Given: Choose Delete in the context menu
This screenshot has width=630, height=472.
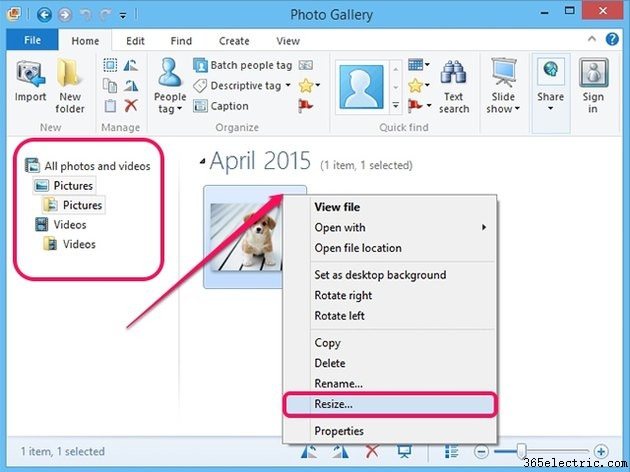Looking at the screenshot, I should [390, 363].
